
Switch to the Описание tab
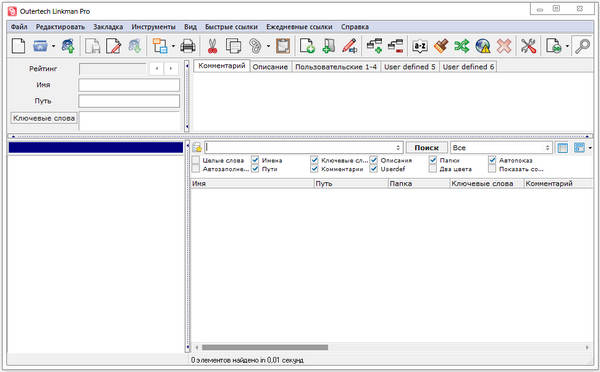tap(270, 67)
